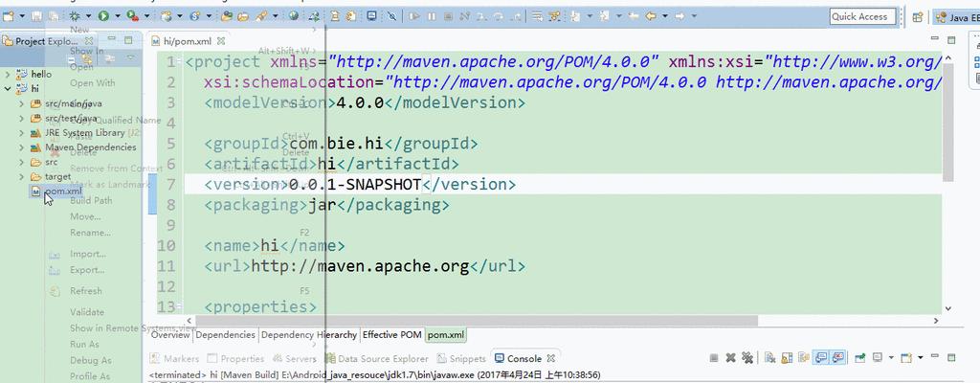Image resolution: width=980 pixels, height=383 pixels.
Task: Switch to the Overview editor tab
Action: 170,335
